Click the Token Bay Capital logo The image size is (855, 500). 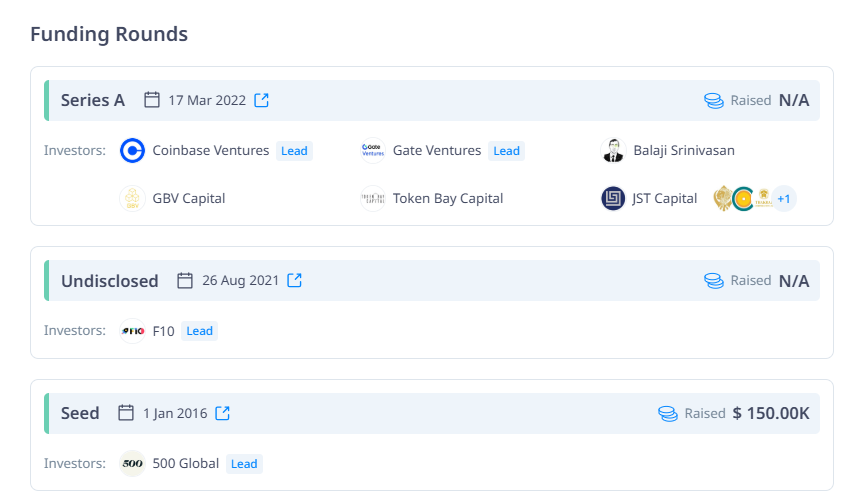point(373,198)
